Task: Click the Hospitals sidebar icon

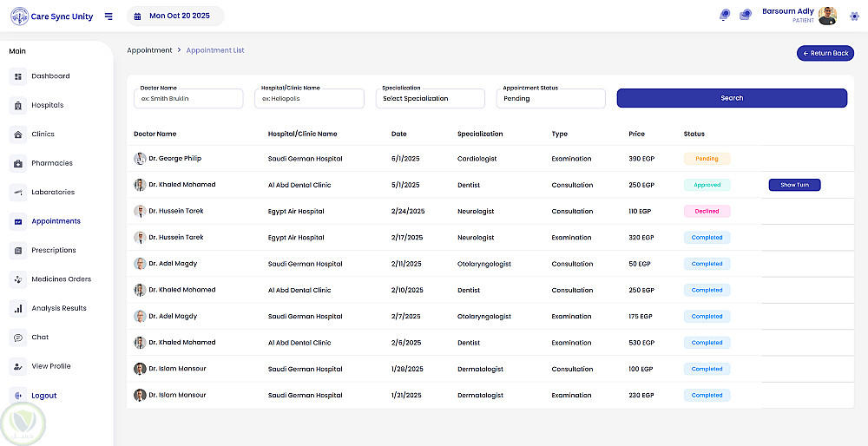Action: 18,106
